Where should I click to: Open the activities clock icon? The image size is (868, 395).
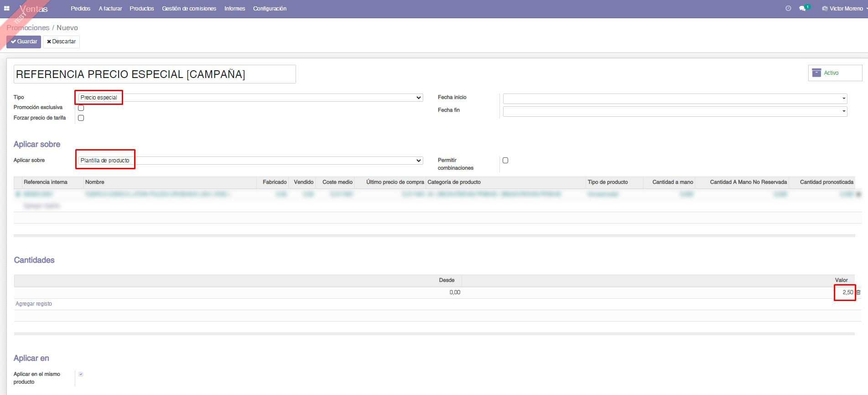[x=788, y=9]
